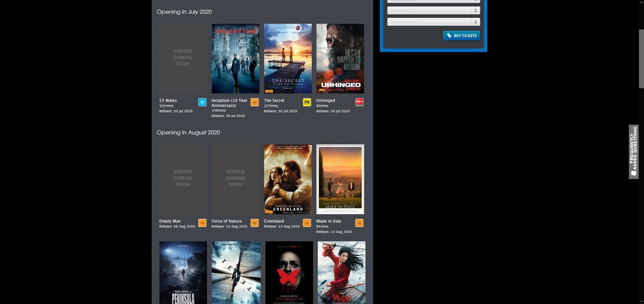This screenshot has width=644, height=304.
Task: Open the Made in Italy poster
Action: pyautogui.click(x=340, y=179)
